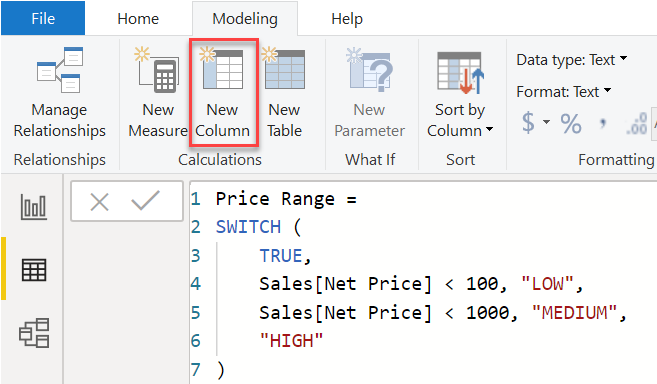Viewport: 657px width, 384px height.
Task: Expand the currency symbol dropdown arrow
Action: tap(546, 122)
